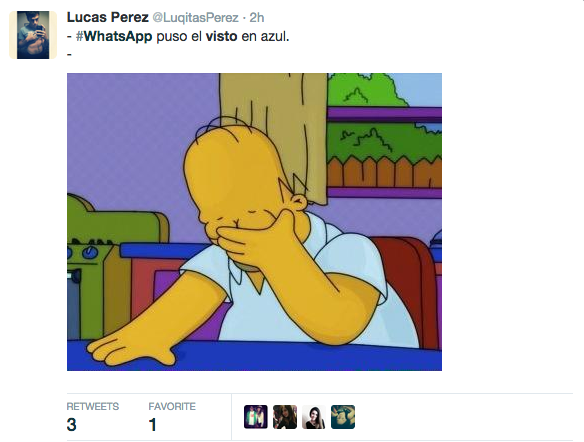Click the RETWEETS label
The image size is (584, 442).
pyautogui.click(x=93, y=406)
